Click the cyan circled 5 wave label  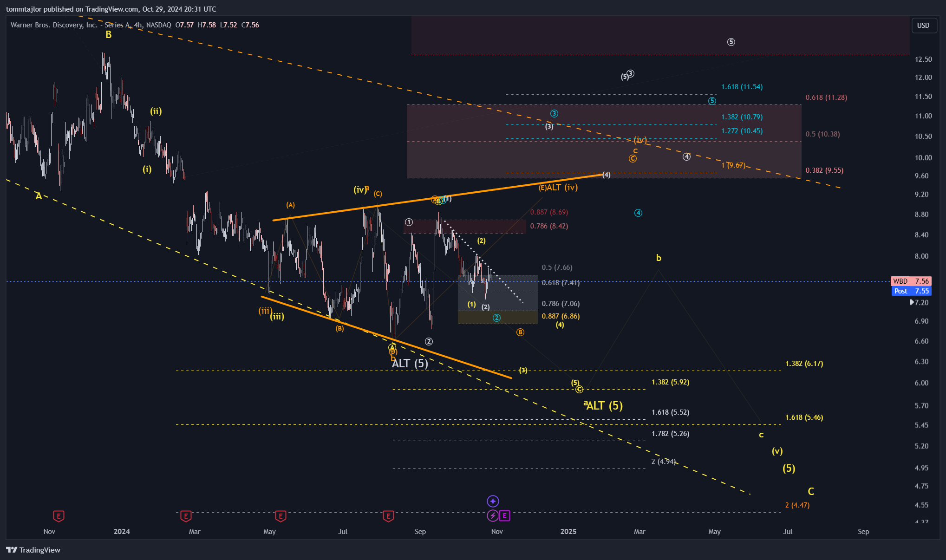tap(712, 101)
